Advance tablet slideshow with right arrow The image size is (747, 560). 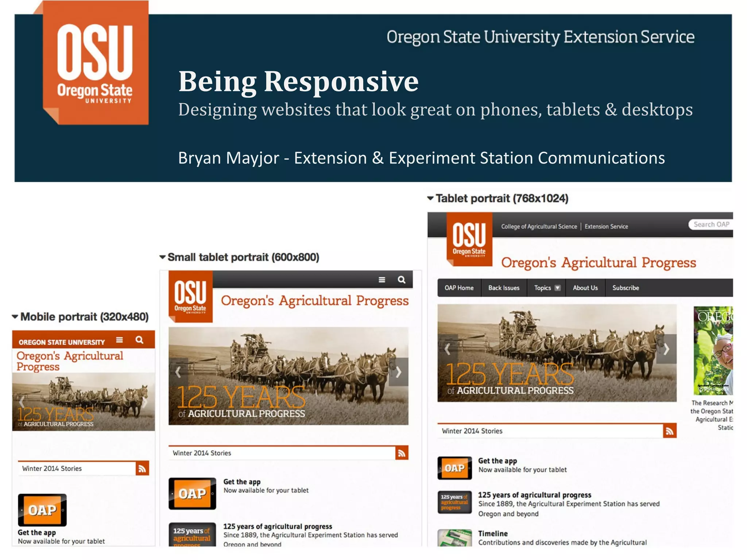(666, 349)
